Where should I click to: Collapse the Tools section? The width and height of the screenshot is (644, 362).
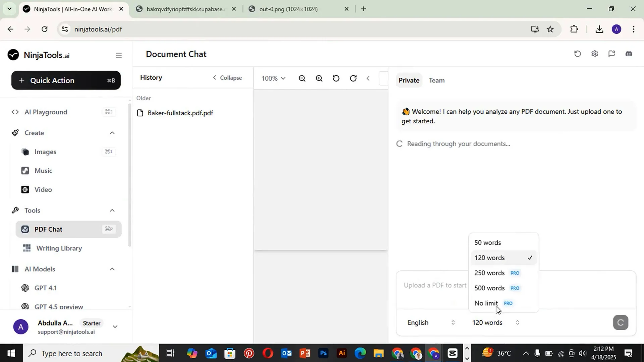tap(112, 210)
